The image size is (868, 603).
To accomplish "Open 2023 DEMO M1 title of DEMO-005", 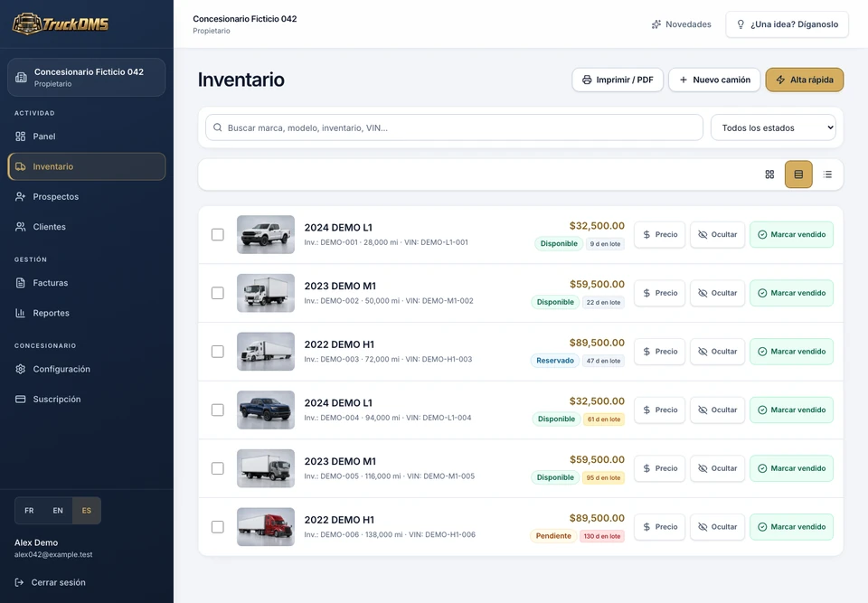I will (x=340, y=461).
